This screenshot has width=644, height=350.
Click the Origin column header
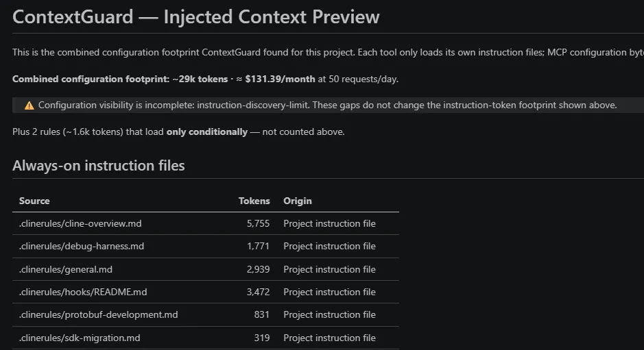pos(298,201)
